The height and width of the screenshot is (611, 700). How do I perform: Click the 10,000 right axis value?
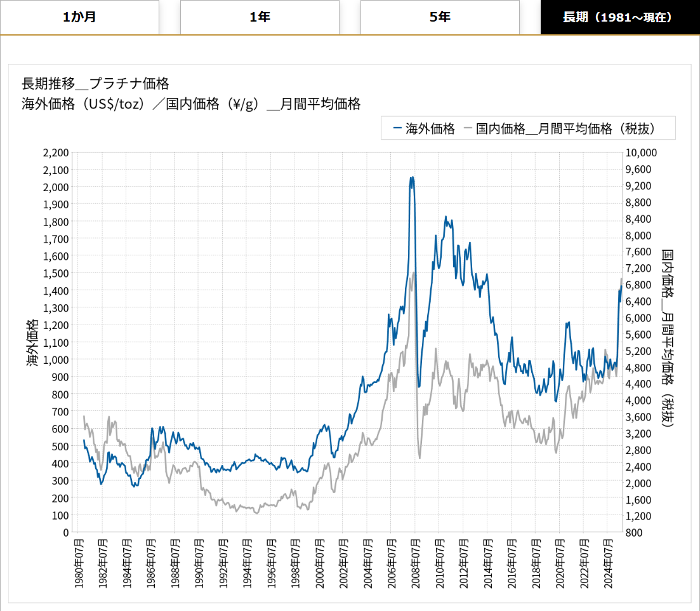642,152
